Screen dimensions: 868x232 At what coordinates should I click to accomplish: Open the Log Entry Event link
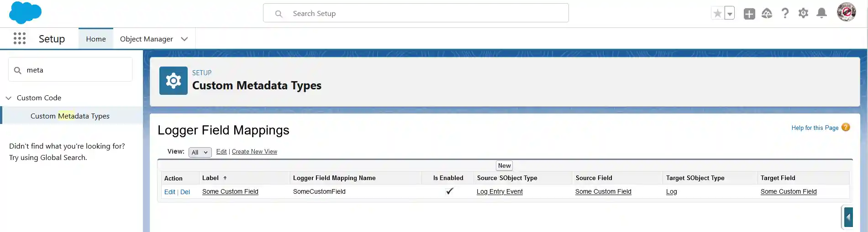tap(500, 191)
